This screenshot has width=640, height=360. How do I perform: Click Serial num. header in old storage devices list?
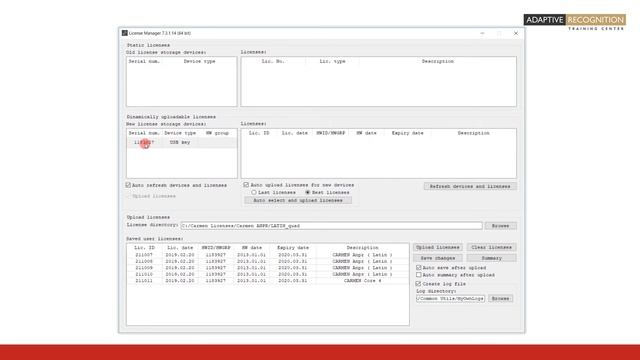[144, 61]
